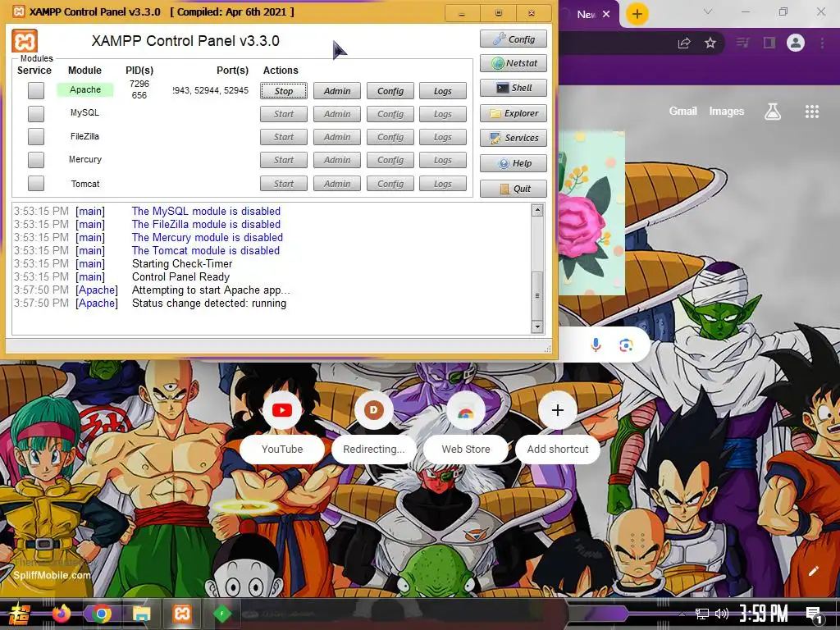840x630 pixels.
Task: Open the XAMPP Config button
Action: point(514,39)
